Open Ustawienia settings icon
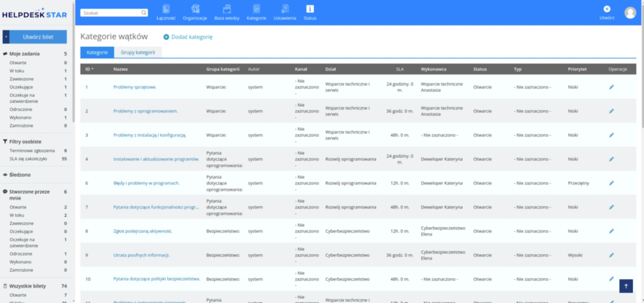 (x=285, y=9)
